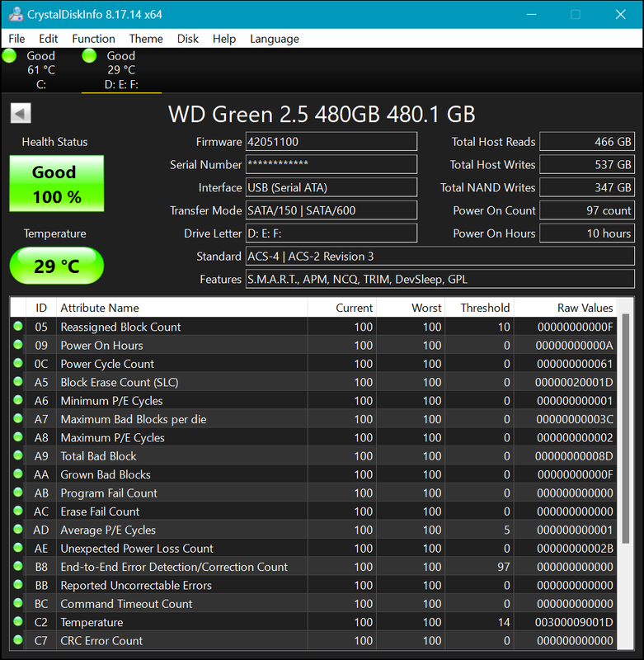Image resolution: width=644 pixels, height=660 pixels.
Task: Click the 29 °C temperature indicator
Action: coord(57,266)
